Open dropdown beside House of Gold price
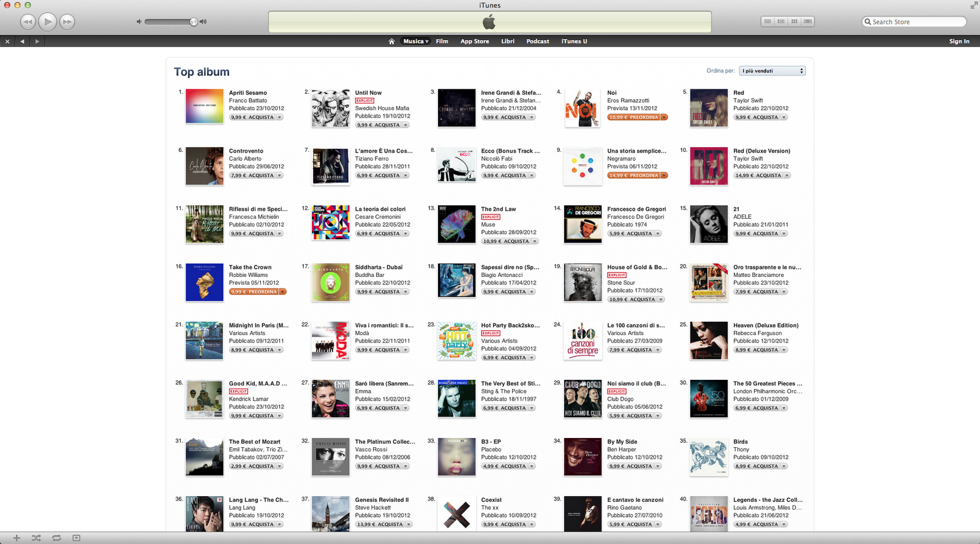This screenshot has height=544, width=980. point(661,300)
